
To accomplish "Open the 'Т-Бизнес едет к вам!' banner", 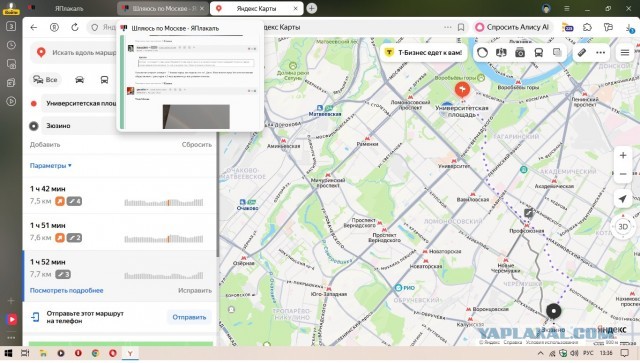I will click(x=424, y=53).
